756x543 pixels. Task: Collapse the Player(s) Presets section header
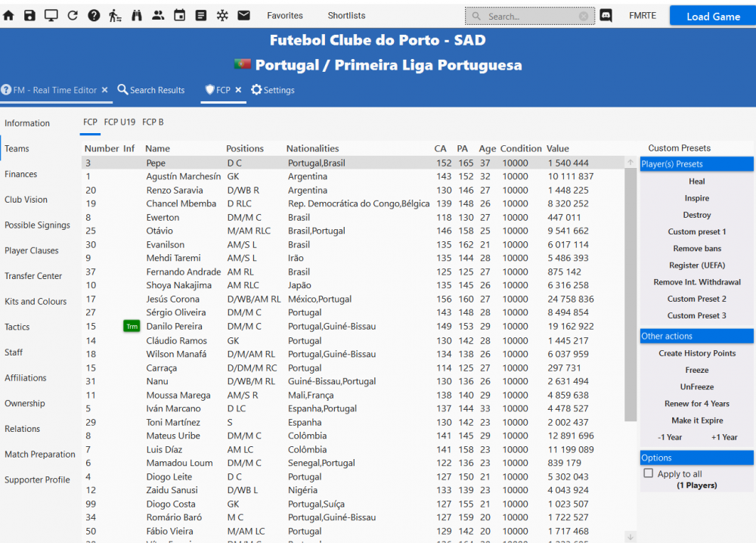[x=697, y=164]
